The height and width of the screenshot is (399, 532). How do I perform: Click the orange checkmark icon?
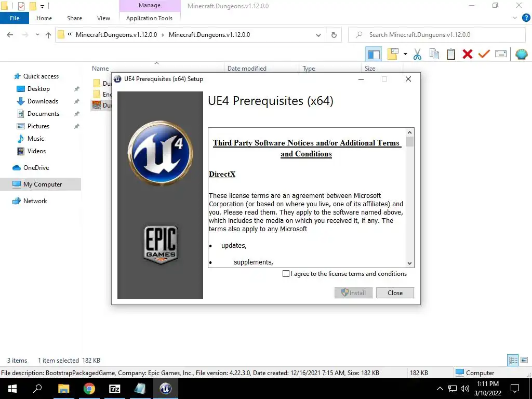tap(484, 54)
